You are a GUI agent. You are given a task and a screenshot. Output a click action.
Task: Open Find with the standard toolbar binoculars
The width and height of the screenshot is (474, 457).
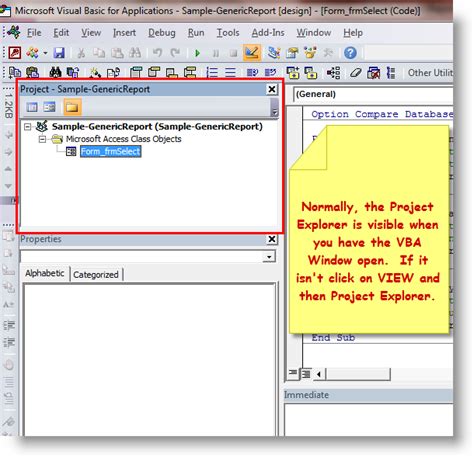[x=135, y=53]
